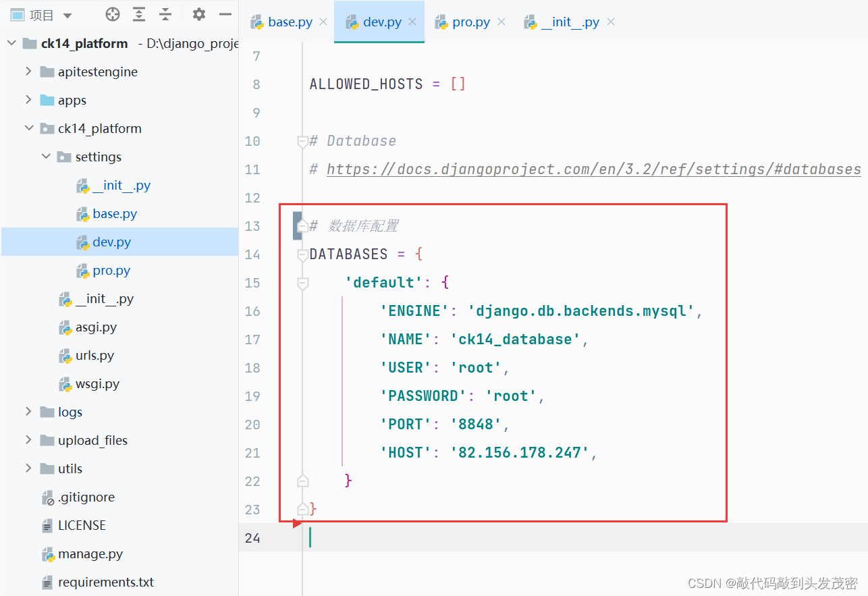Viewport: 868px width, 596px height.
Task: Open the __init__.py editor tab
Action: [570, 22]
